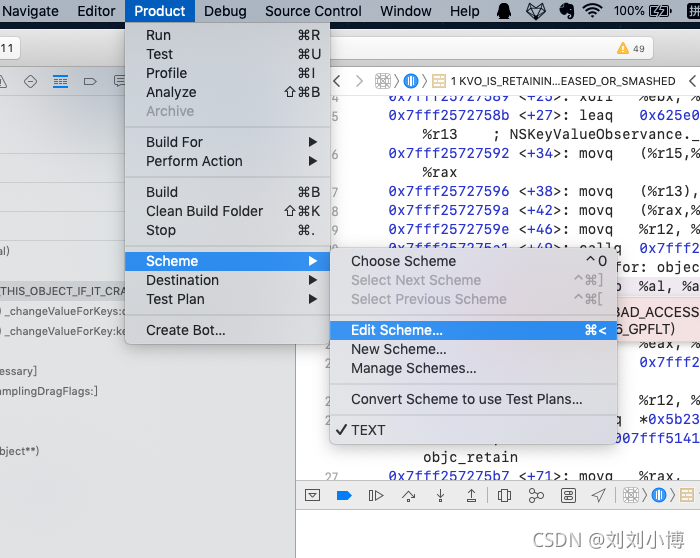Click Edit Scheme… in the submenu
Screen dimensions: 700x558
click(473, 330)
